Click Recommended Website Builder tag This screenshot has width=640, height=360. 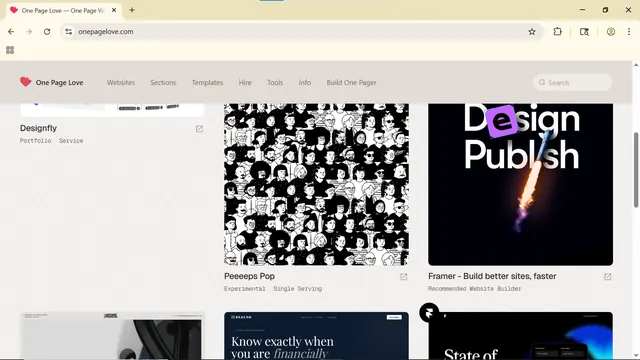[x=475, y=289]
